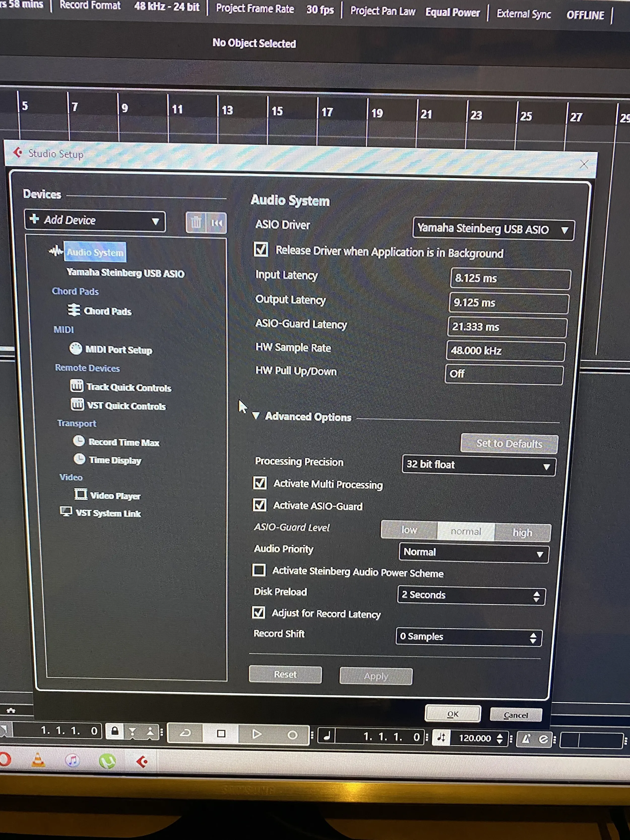Collapse the Advanced Options section

(256, 416)
